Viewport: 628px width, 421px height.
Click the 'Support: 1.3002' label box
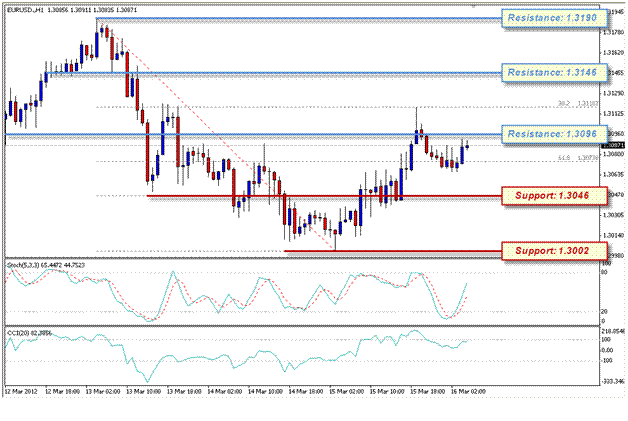pos(555,251)
